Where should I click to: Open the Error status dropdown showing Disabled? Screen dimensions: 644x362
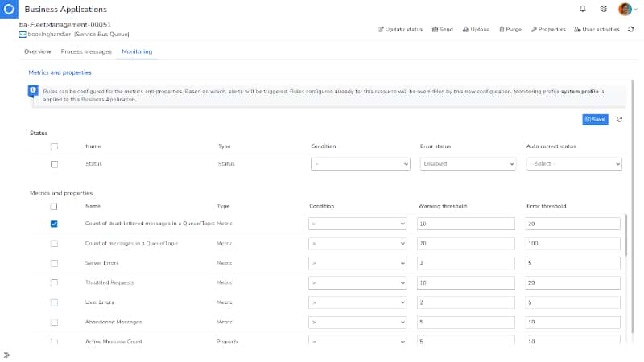pyautogui.click(x=467, y=163)
